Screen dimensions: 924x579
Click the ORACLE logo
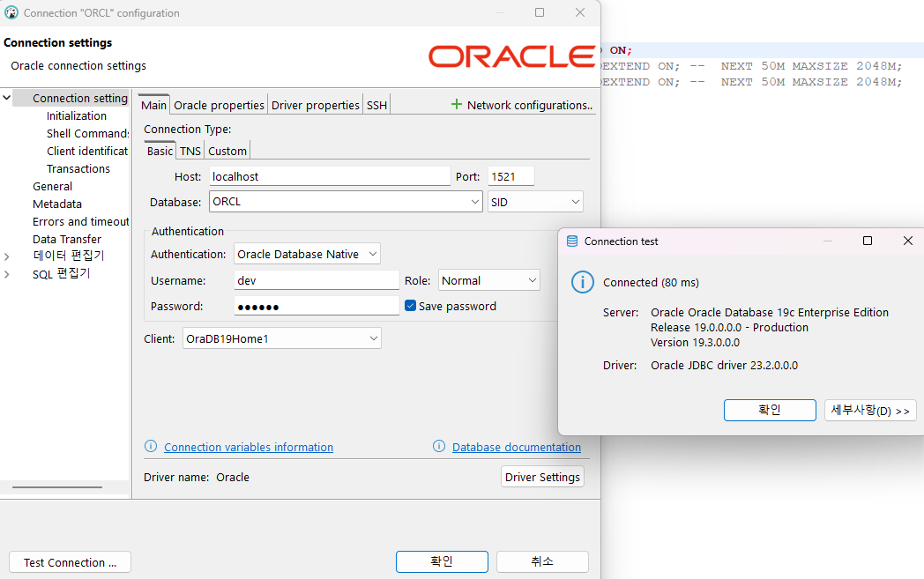[x=511, y=56]
